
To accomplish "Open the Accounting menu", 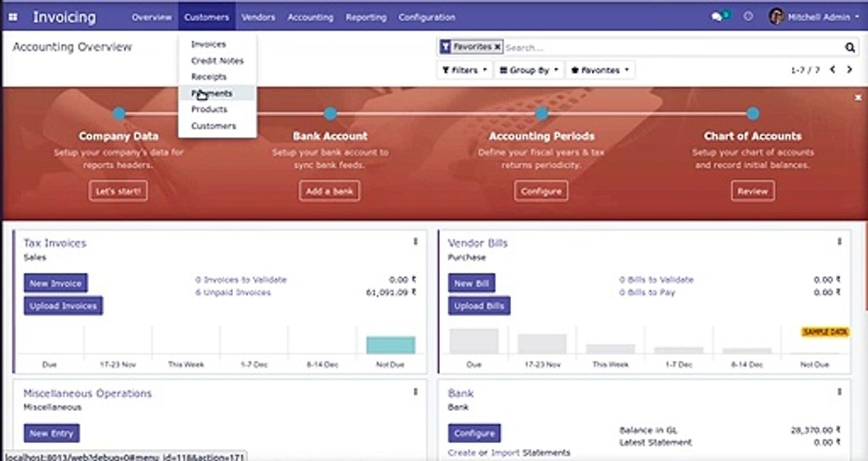I will [310, 17].
